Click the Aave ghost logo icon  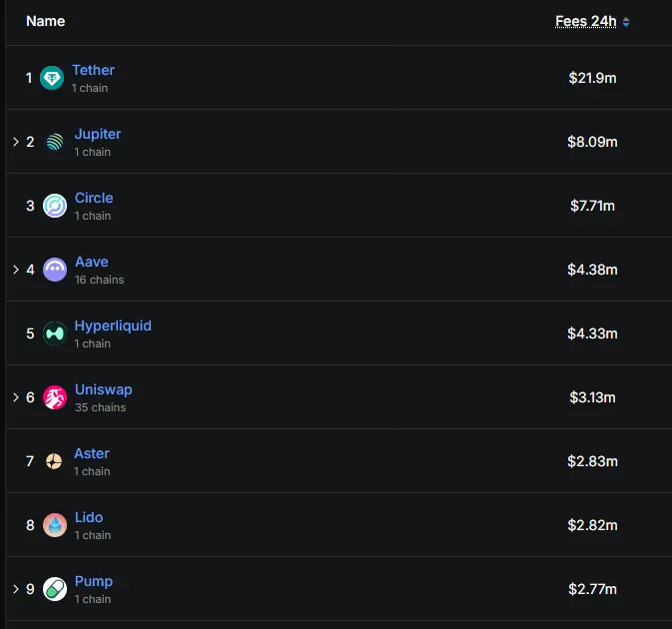[55, 270]
